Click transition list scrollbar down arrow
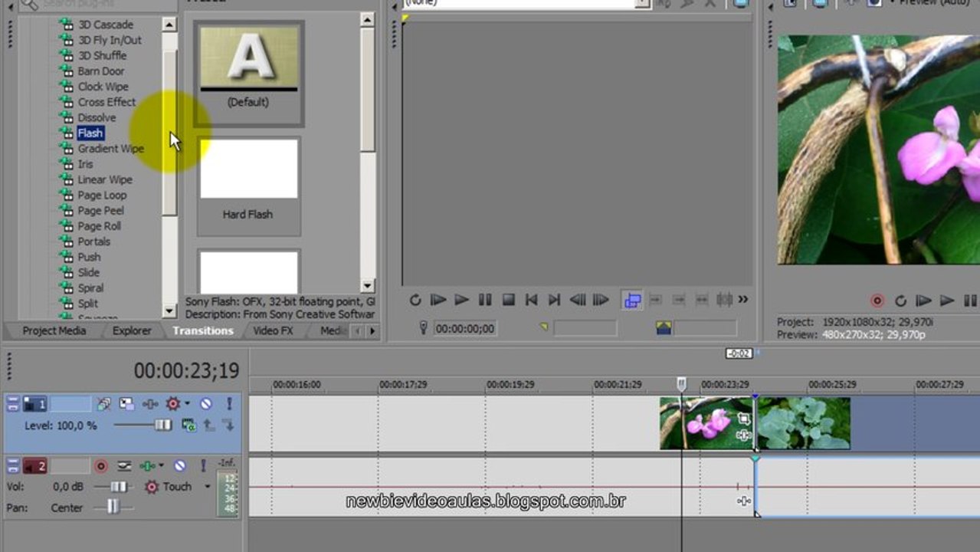The image size is (980, 552). pyautogui.click(x=169, y=310)
